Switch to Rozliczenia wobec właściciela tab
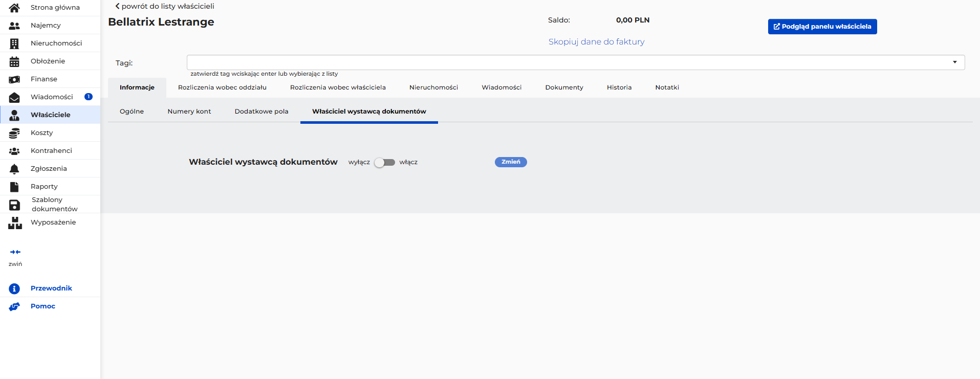The image size is (980, 379). (x=338, y=87)
